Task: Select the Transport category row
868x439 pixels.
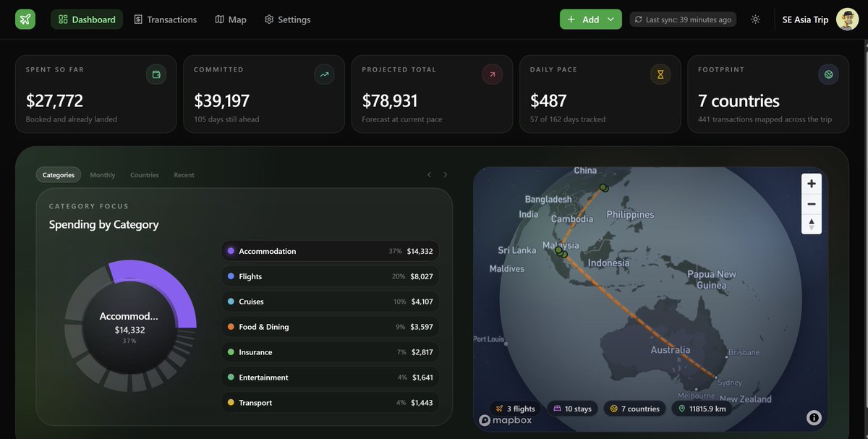Action: 330,403
